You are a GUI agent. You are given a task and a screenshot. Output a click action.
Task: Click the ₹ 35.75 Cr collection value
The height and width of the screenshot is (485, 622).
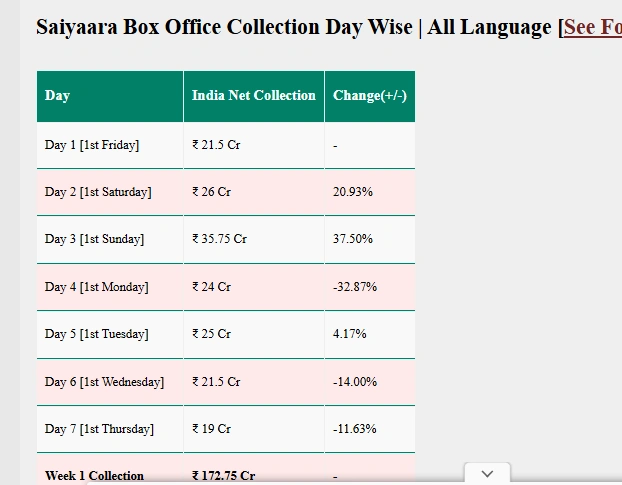click(x=219, y=239)
